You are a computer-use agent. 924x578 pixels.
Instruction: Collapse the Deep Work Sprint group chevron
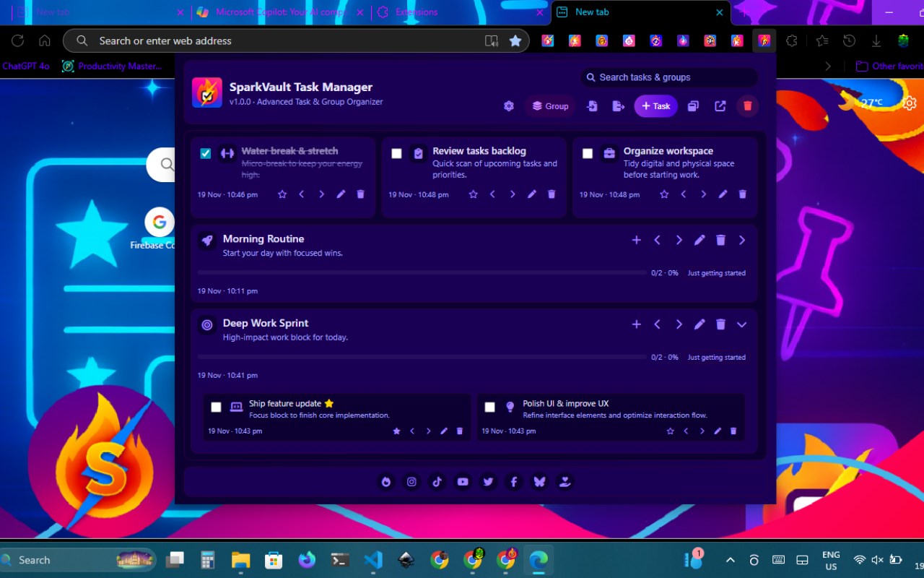click(x=741, y=324)
